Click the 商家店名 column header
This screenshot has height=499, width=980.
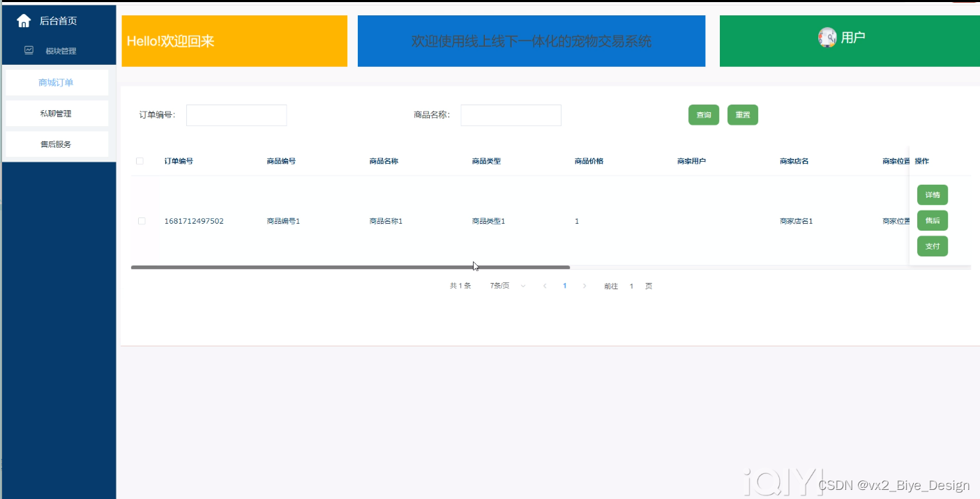coord(794,161)
